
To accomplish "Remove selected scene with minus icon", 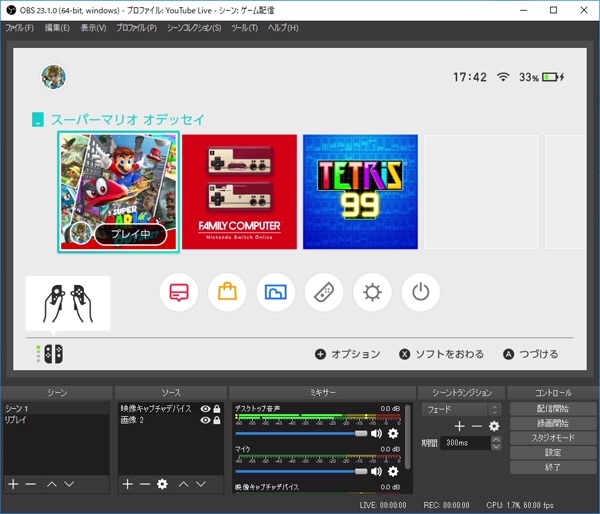I will pos(31,484).
